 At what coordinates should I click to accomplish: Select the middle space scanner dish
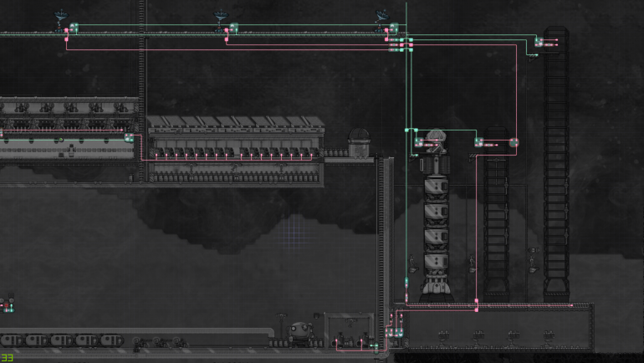221,21
